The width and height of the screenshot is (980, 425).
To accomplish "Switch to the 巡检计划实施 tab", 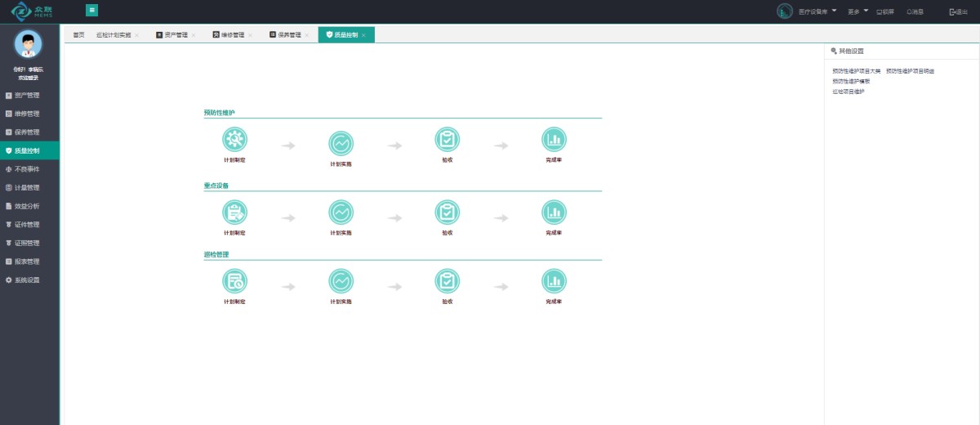I will pyautogui.click(x=113, y=35).
